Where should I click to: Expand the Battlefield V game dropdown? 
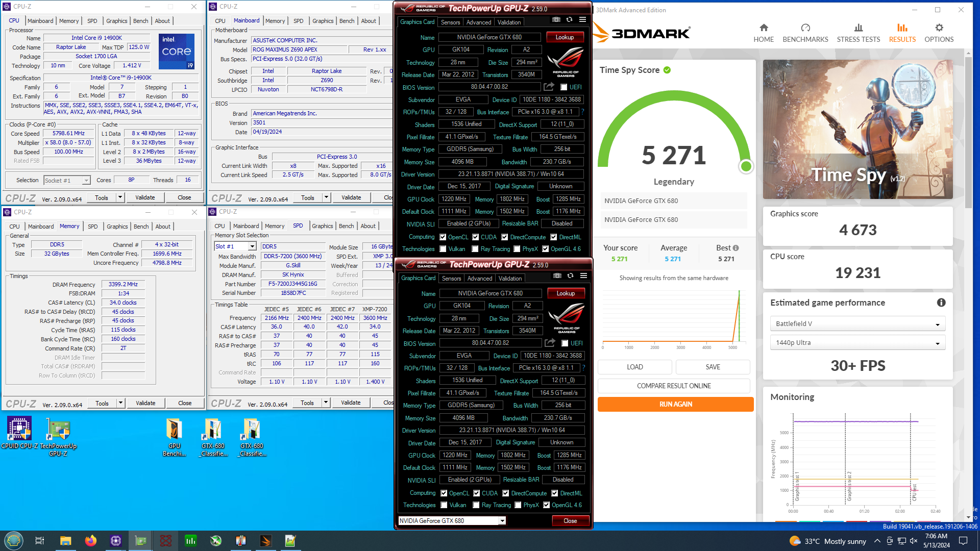(x=857, y=324)
